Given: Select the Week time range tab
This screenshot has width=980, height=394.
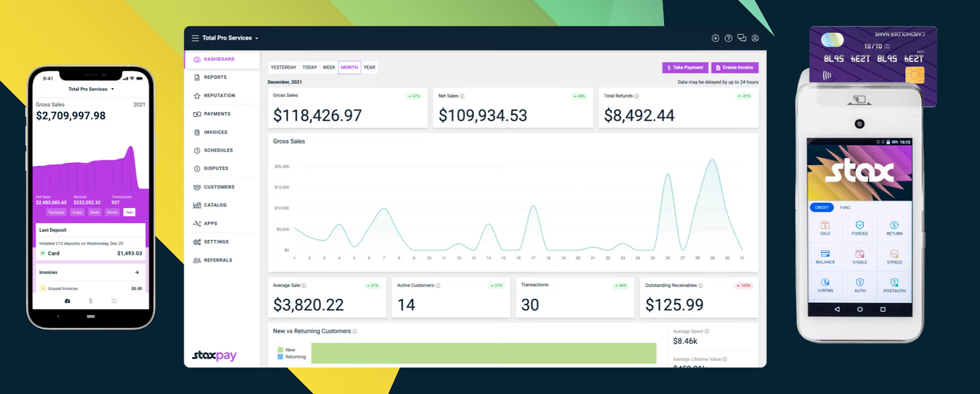Looking at the screenshot, I should 329,67.
